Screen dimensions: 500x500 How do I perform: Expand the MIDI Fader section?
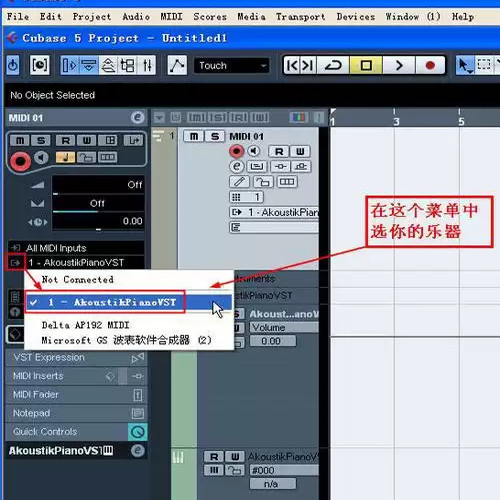click(76, 395)
